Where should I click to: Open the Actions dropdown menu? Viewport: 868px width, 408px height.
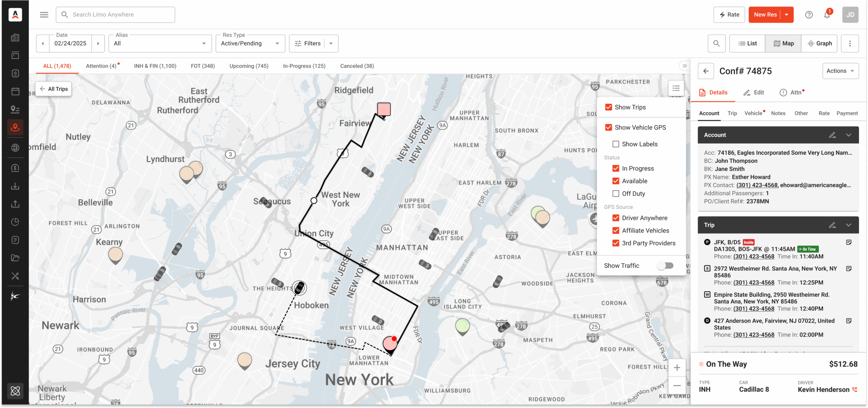coord(840,71)
